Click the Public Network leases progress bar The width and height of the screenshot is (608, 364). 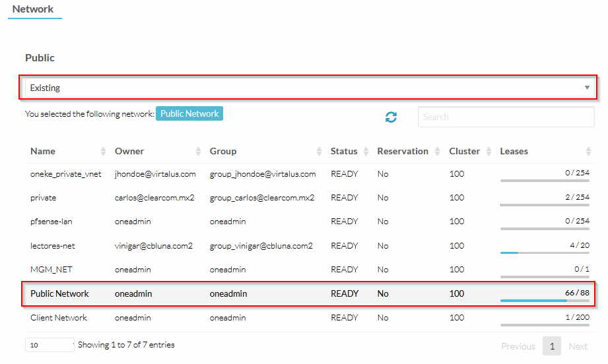click(545, 300)
